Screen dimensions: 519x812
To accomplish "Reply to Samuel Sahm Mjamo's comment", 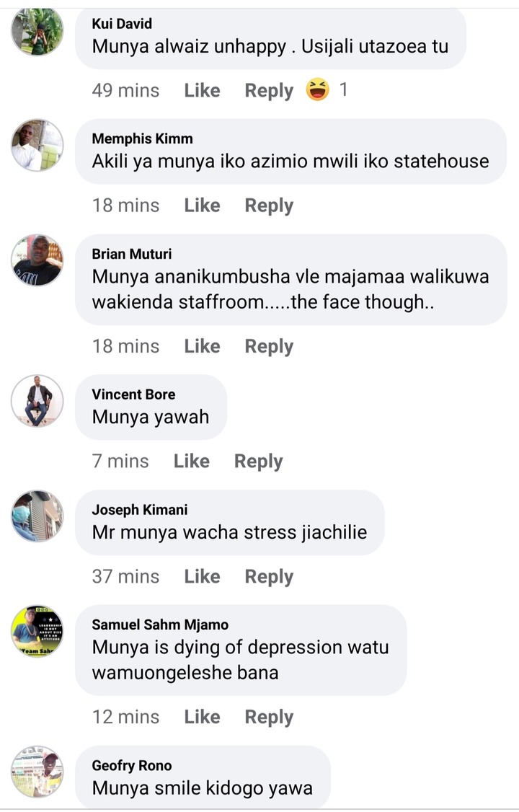I will point(269,718).
